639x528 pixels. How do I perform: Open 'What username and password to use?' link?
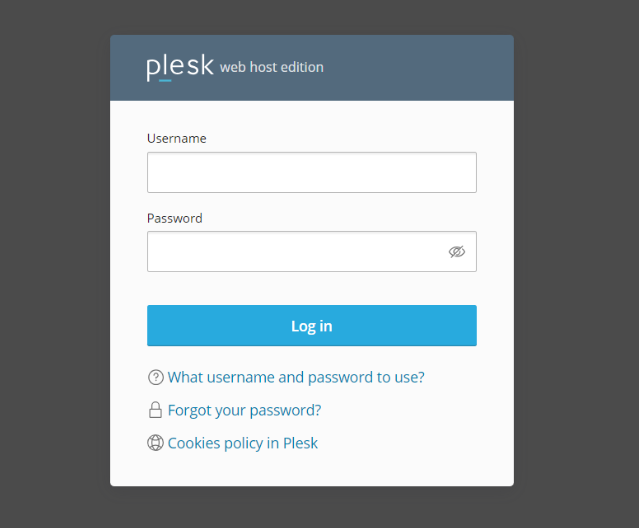(296, 377)
